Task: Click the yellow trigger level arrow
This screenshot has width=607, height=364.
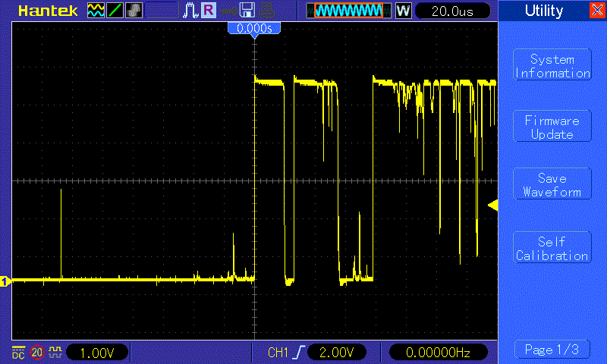Action: pyautogui.click(x=492, y=205)
